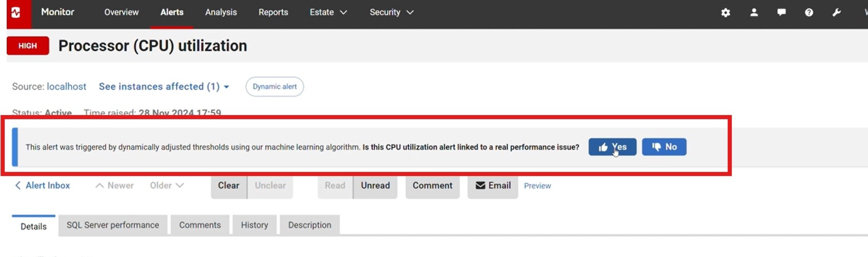Open the feedback speech bubble icon
Viewport: 868px width, 257px height.
tap(781, 12)
